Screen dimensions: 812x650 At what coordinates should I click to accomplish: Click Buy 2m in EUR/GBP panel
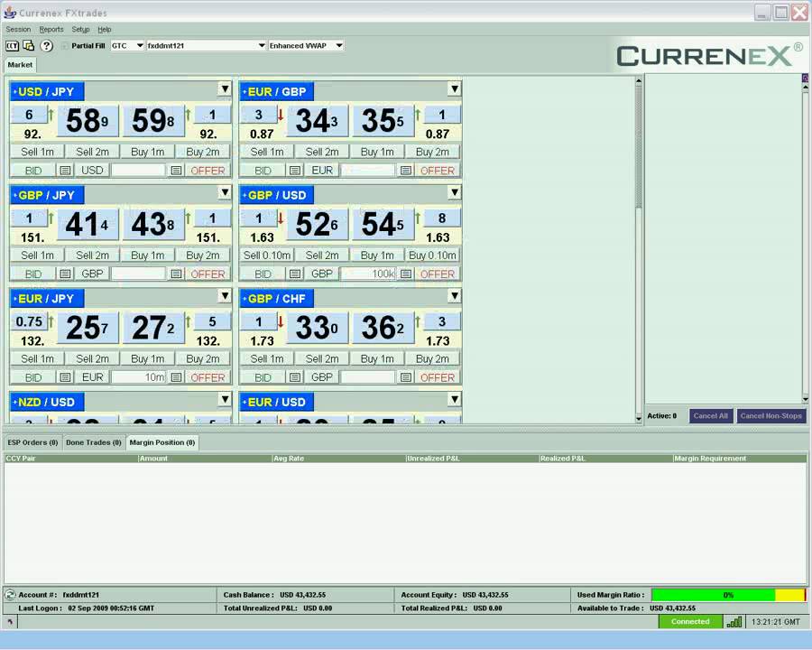(x=432, y=152)
